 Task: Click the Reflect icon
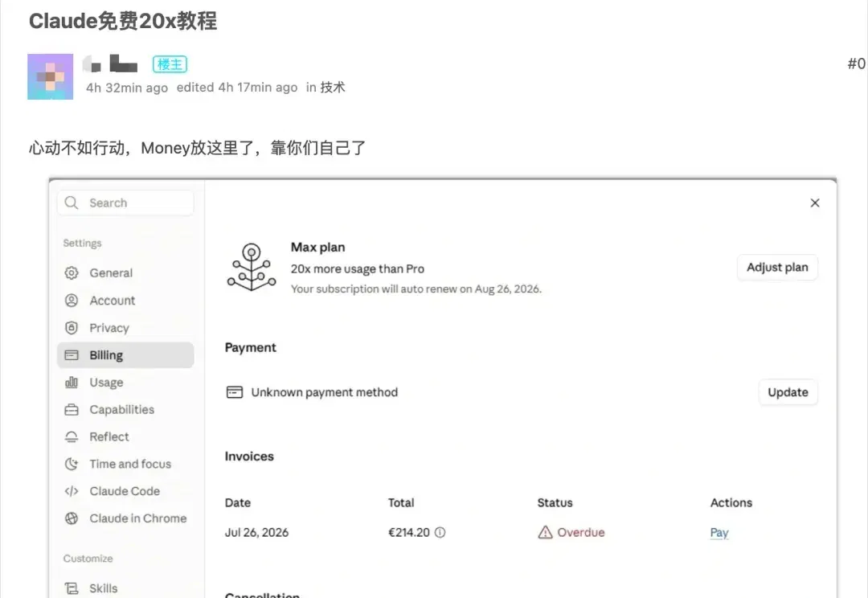[72, 437]
